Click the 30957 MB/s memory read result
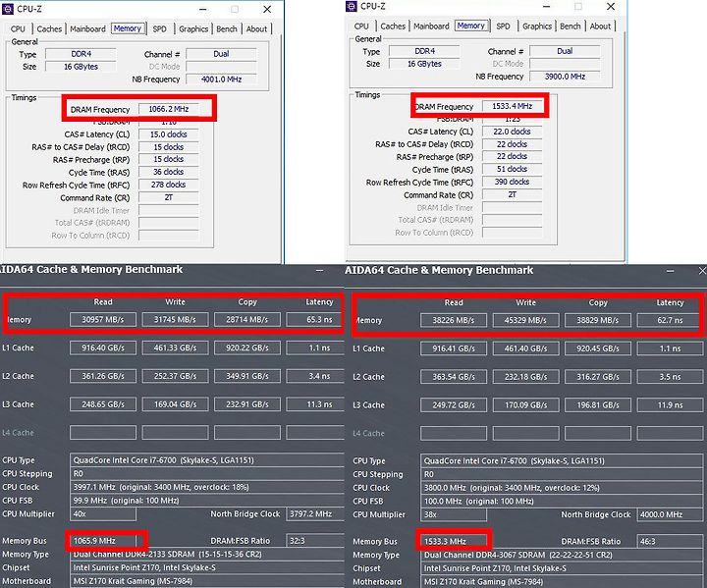The image size is (707, 588). point(103,320)
